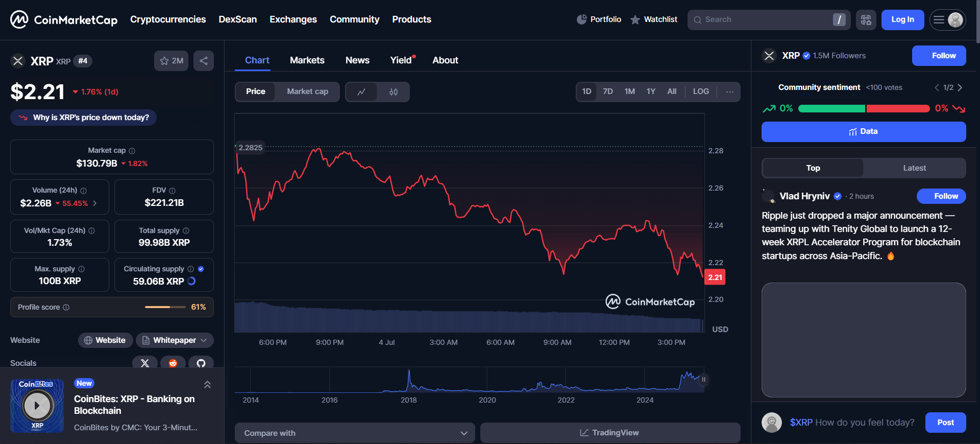Open Exchanges menu
Screen dimensions: 980x444
(x=293, y=19)
